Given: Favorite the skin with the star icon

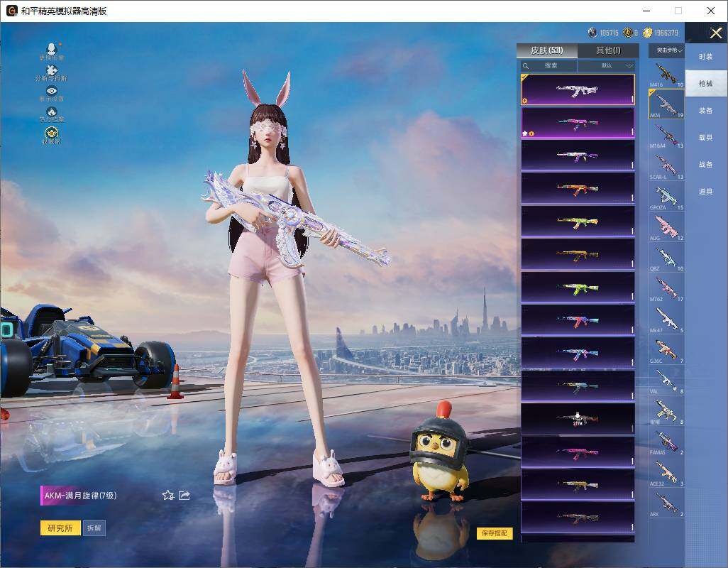Looking at the screenshot, I should (x=168, y=495).
